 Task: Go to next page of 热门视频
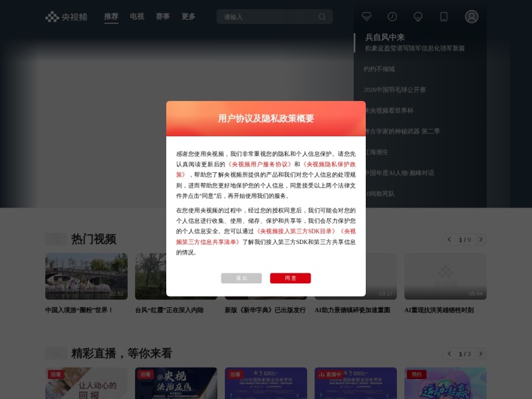pos(481,239)
